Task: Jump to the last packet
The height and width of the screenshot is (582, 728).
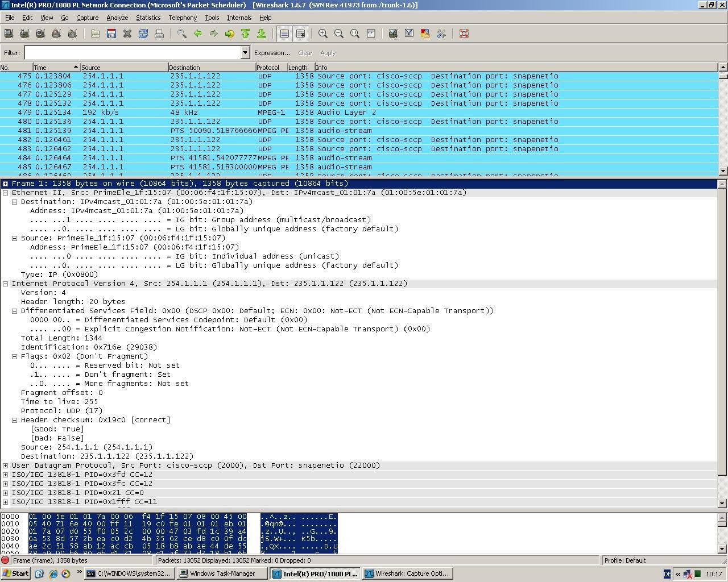Action: (262, 34)
